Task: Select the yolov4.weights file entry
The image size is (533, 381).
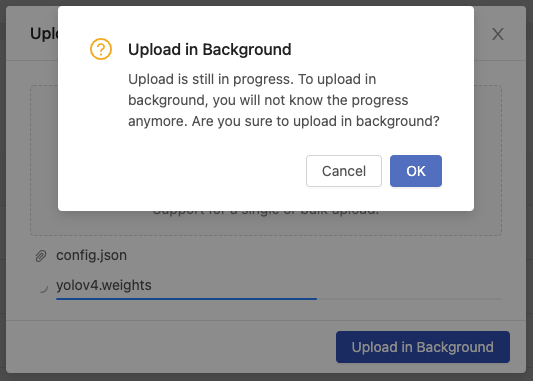Action: (x=104, y=285)
